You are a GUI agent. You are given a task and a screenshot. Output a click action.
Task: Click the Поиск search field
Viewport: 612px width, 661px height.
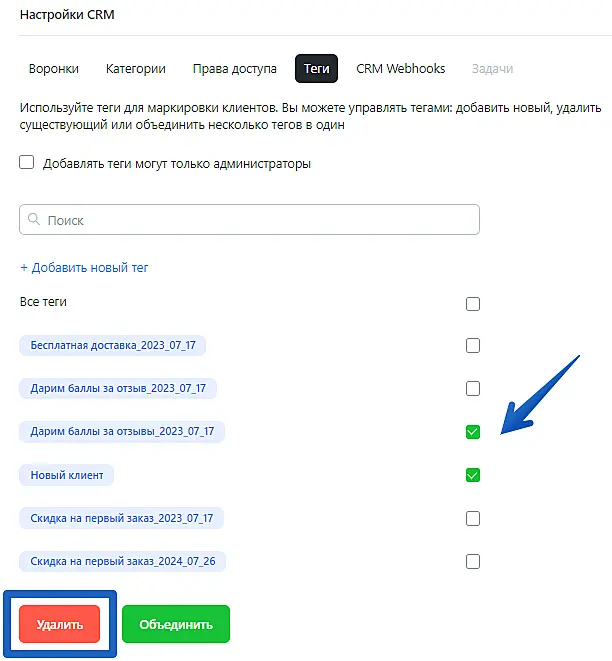[x=250, y=220]
